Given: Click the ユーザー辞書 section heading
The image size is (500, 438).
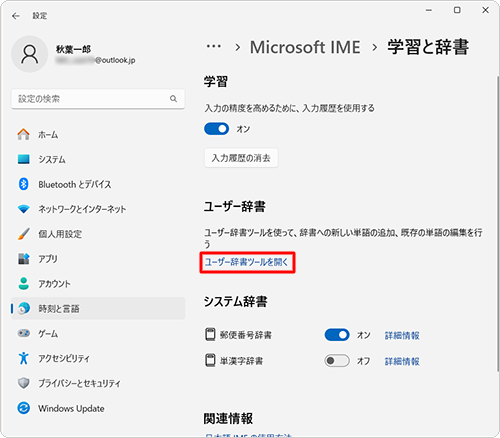Looking at the screenshot, I should [x=235, y=207].
